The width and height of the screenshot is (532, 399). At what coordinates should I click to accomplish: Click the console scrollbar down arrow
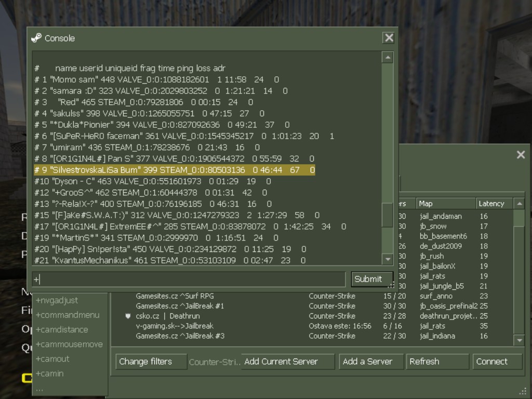[x=388, y=259]
